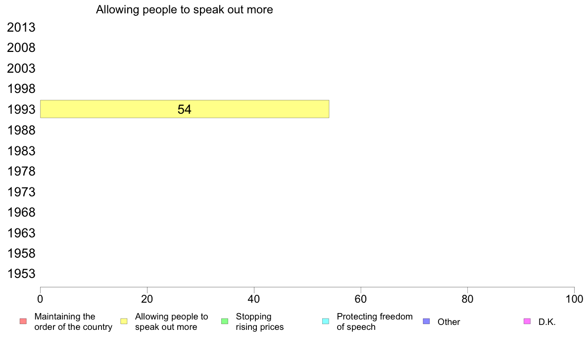Click the blue Other legend swatch
The width and height of the screenshot is (588, 364).
click(426, 321)
